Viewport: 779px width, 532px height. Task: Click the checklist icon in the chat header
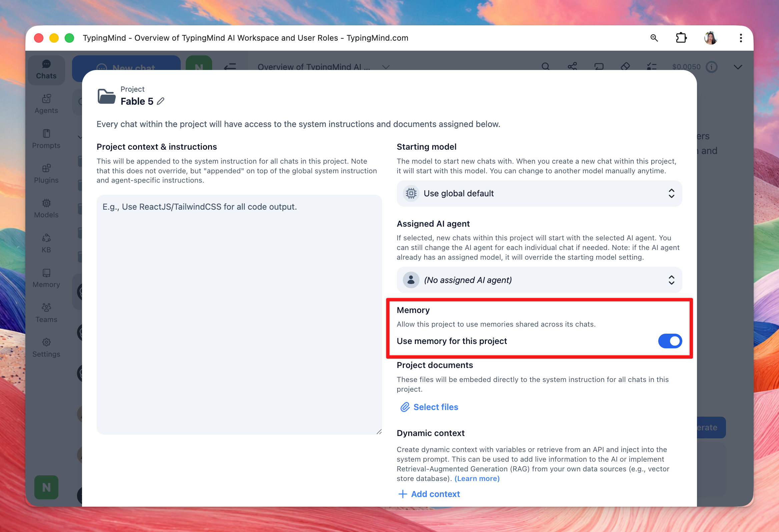coord(652,66)
